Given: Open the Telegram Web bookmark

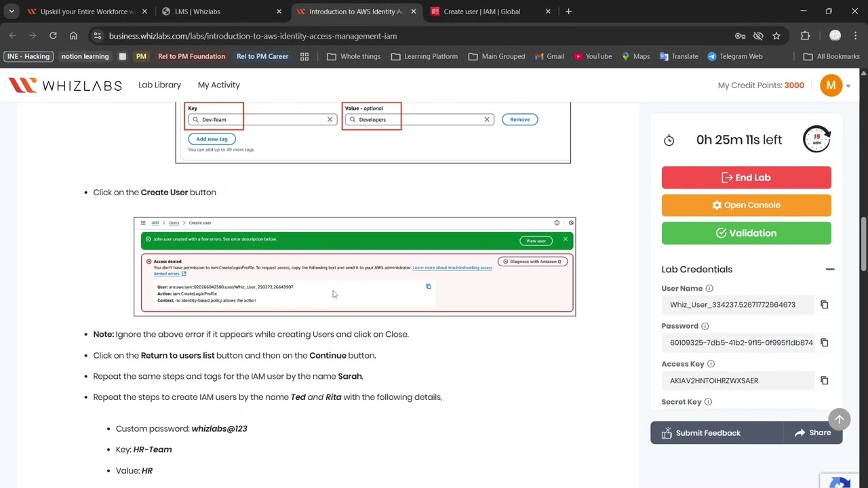Looking at the screenshot, I should (734, 56).
